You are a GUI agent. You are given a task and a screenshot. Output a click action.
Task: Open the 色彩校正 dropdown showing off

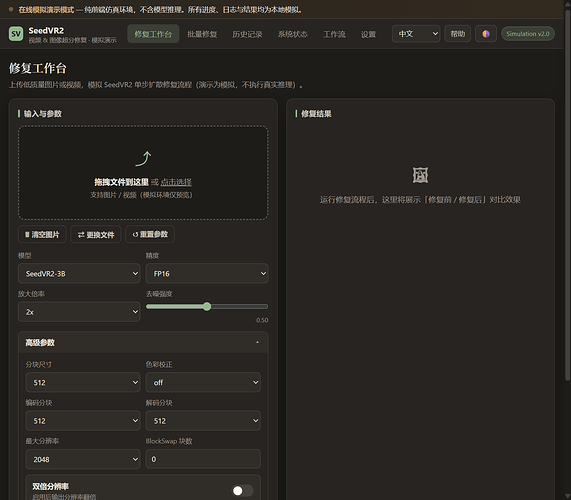(203, 382)
